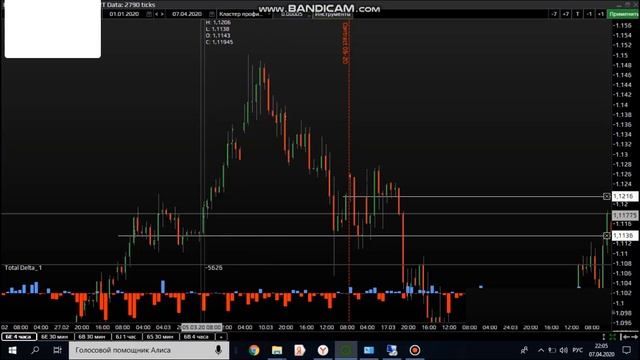Edit the 07.04.2020 end date field
The height and width of the screenshot is (360, 640).
pyautogui.click(x=187, y=14)
